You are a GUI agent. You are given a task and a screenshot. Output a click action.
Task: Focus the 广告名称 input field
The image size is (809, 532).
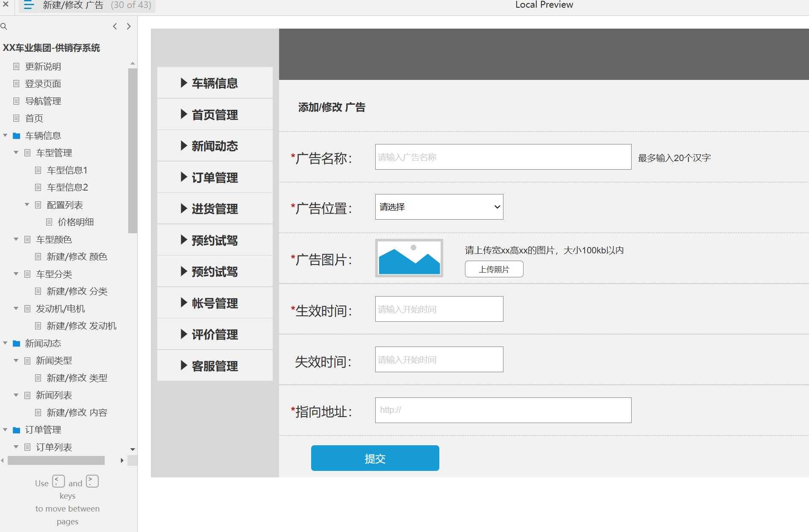(503, 157)
